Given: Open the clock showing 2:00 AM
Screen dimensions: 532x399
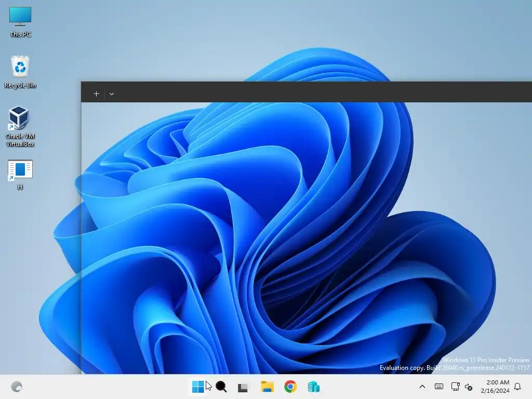Looking at the screenshot, I should (497, 382).
